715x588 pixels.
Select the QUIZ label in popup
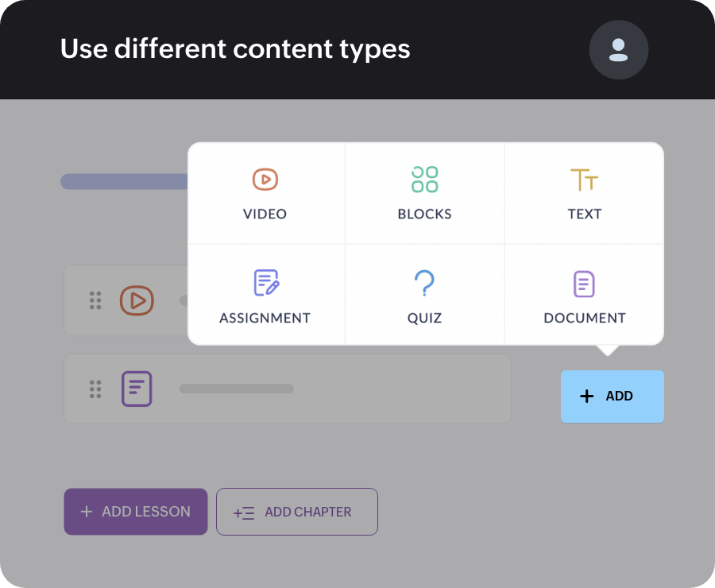[425, 318]
